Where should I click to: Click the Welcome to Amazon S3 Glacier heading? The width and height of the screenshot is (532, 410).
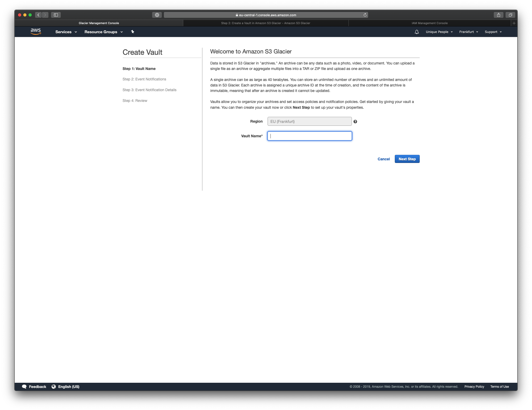click(251, 52)
